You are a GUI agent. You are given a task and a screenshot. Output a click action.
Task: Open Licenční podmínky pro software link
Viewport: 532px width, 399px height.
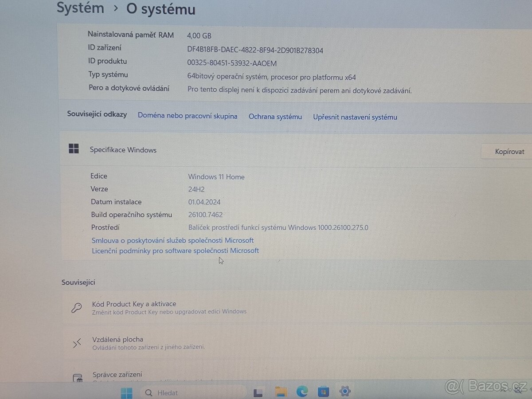click(175, 250)
